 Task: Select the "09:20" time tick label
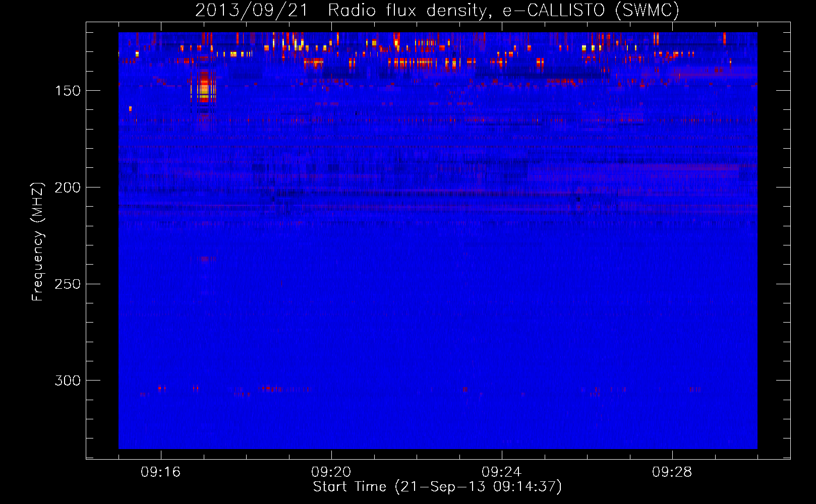pyautogui.click(x=331, y=472)
